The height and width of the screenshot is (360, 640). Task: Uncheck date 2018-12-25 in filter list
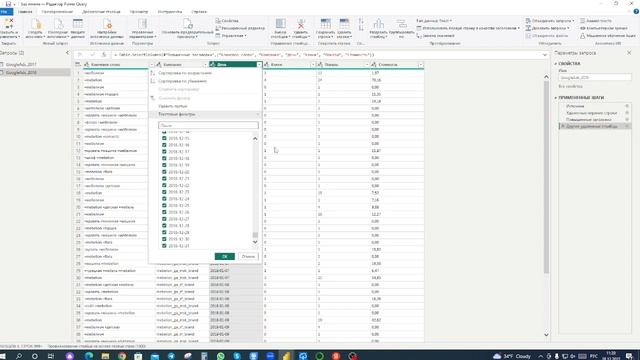[x=164, y=205]
